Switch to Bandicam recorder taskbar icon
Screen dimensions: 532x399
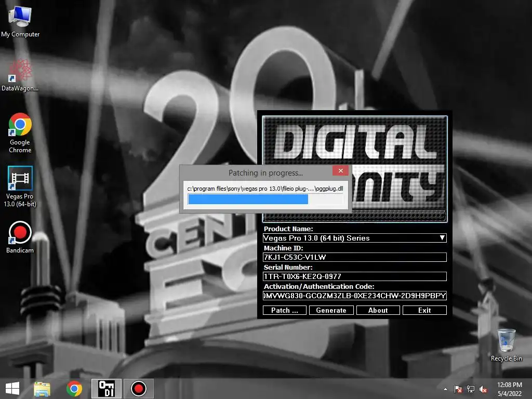coord(138,389)
